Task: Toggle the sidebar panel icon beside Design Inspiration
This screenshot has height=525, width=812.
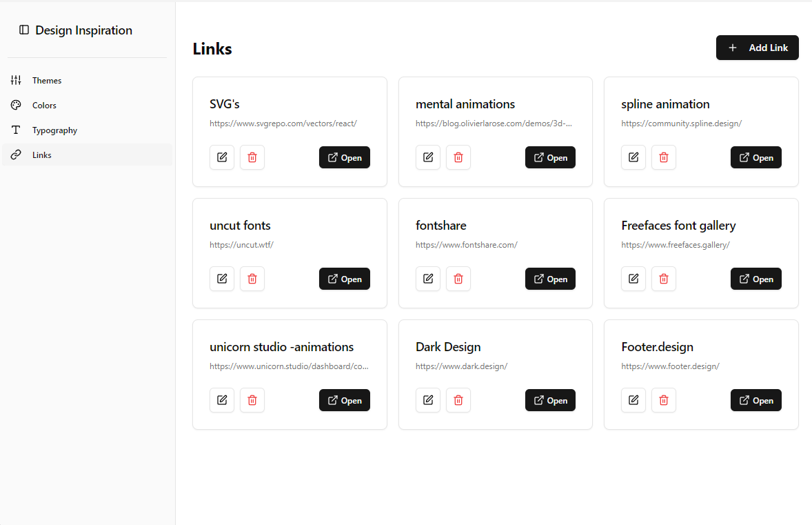Action: [24, 30]
